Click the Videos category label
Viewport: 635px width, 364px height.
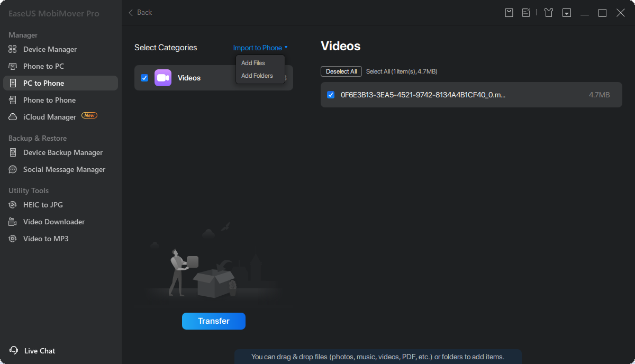[x=189, y=78]
